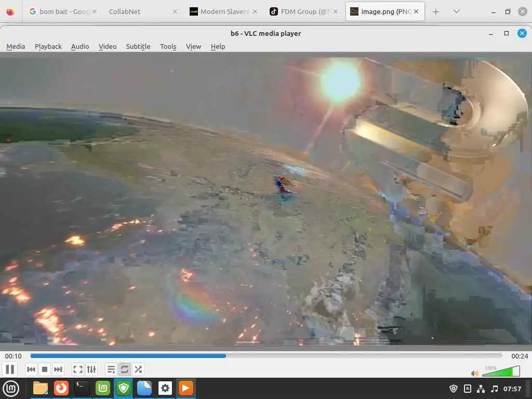The image size is (532, 399).
Task: Toggle remaining time on 00:24 label
Action: [x=520, y=356]
